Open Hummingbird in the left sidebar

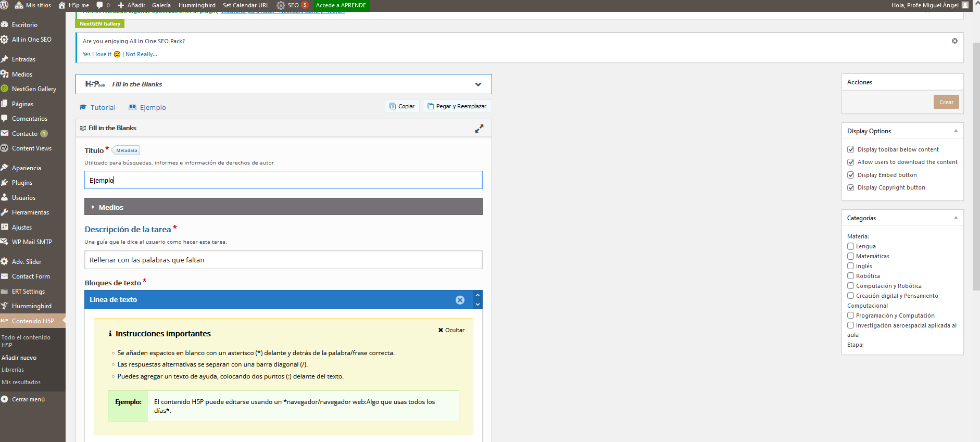tap(32, 306)
